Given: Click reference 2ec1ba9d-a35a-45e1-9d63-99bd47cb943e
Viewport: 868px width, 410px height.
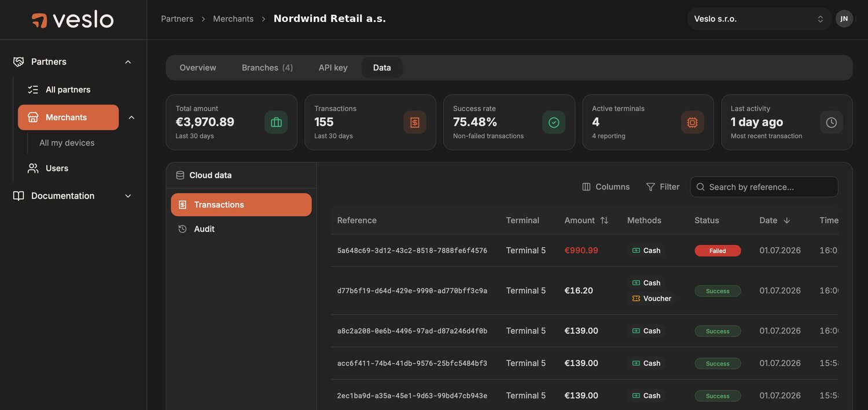Looking at the screenshot, I should (412, 396).
